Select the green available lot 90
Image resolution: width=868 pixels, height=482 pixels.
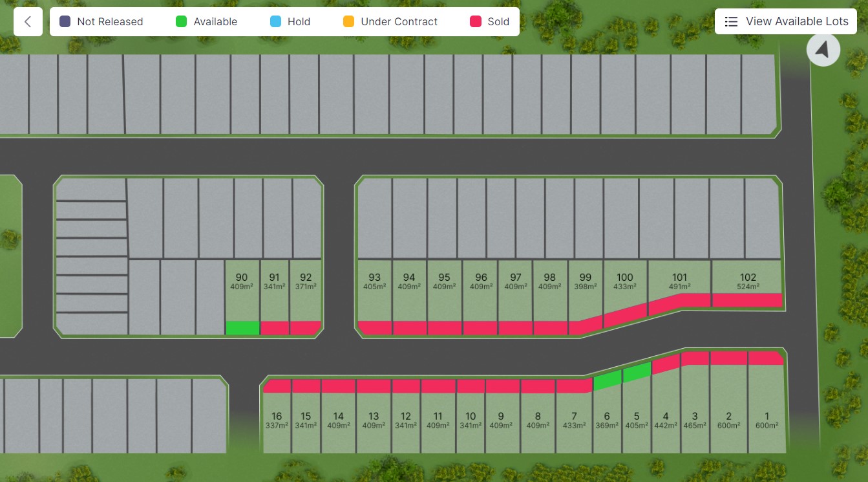[242, 298]
